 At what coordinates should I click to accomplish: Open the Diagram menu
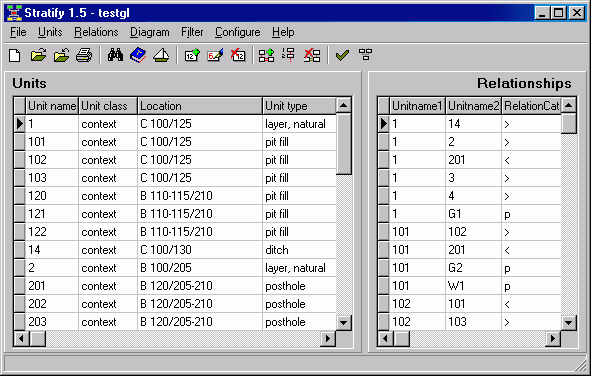coord(150,32)
